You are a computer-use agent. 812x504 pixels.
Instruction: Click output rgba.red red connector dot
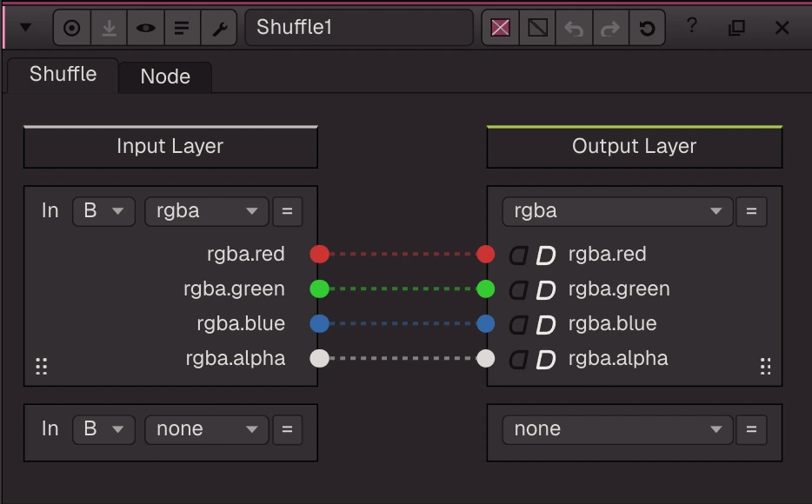[485, 254]
